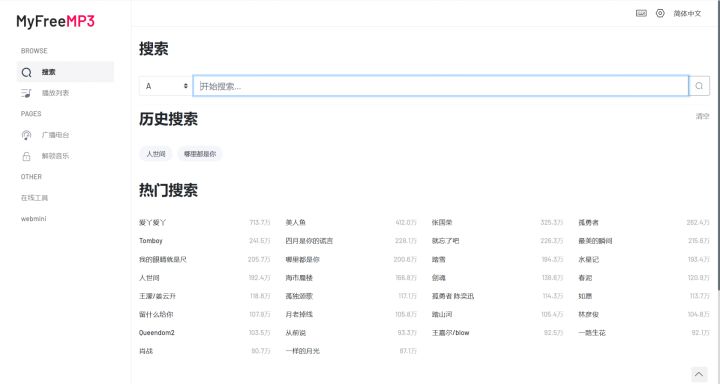Viewport: 720px width, 384px height.
Task: Search hot term 肖战
Action: click(146, 351)
